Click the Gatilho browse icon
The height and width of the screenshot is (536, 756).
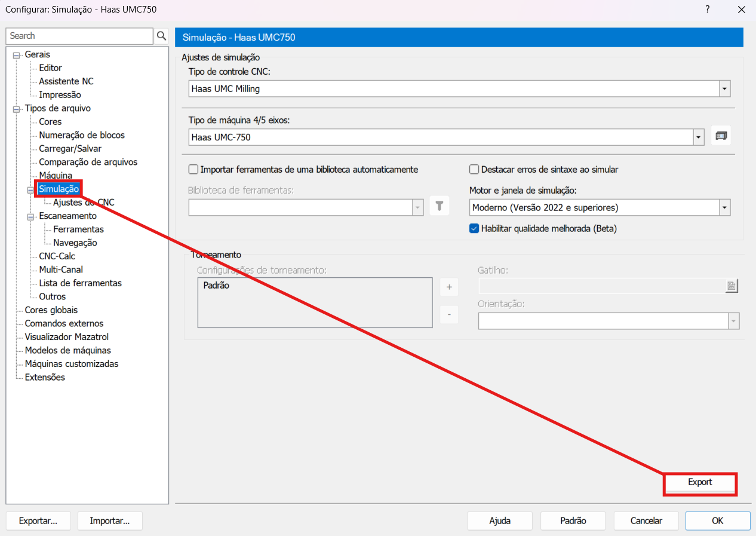732,286
